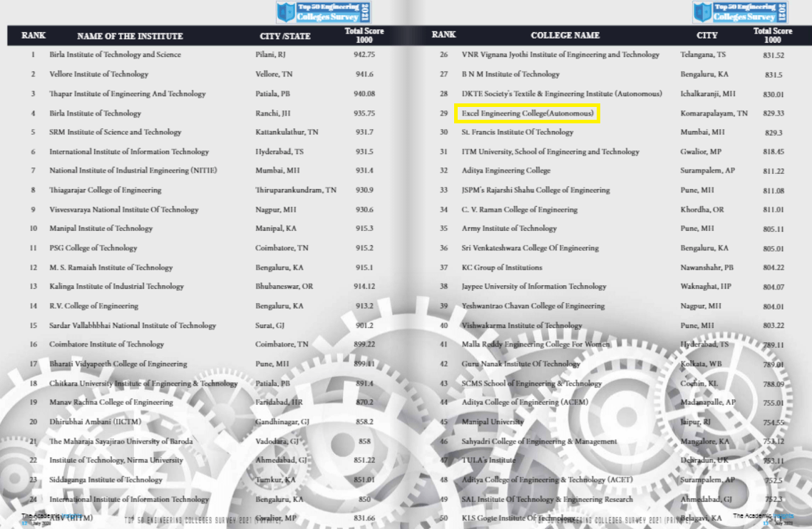Click The Maharaja Sayajirao University of Baroda
Screen dimensions: 812x529
(x=121, y=442)
